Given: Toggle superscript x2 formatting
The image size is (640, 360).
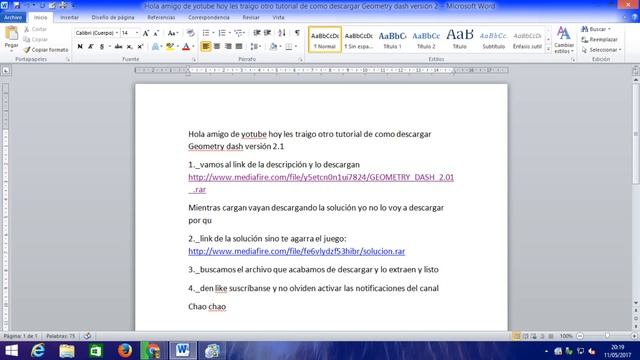Looking at the screenshot, I should [140, 47].
